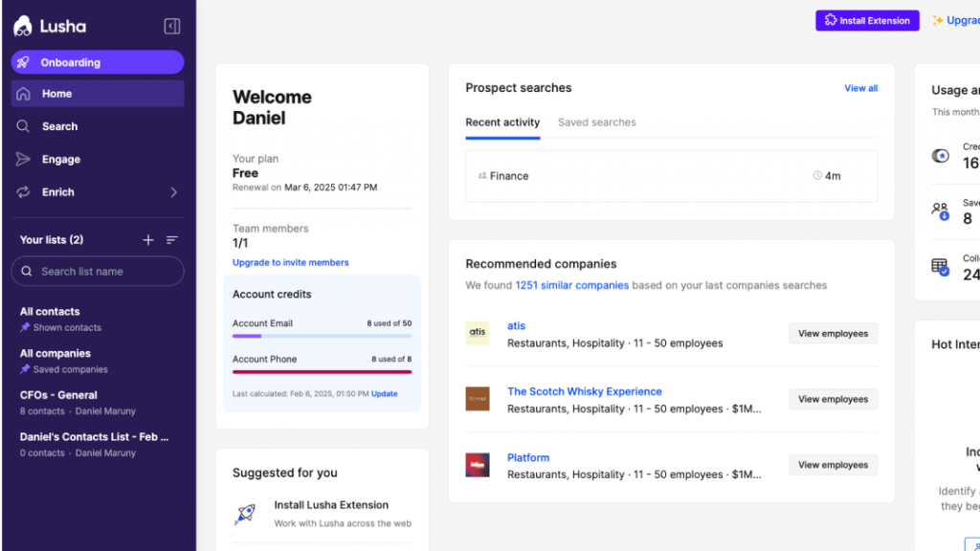This screenshot has height=551, width=980.
Task: Click Upgrade to invite members link
Action: (291, 262)
